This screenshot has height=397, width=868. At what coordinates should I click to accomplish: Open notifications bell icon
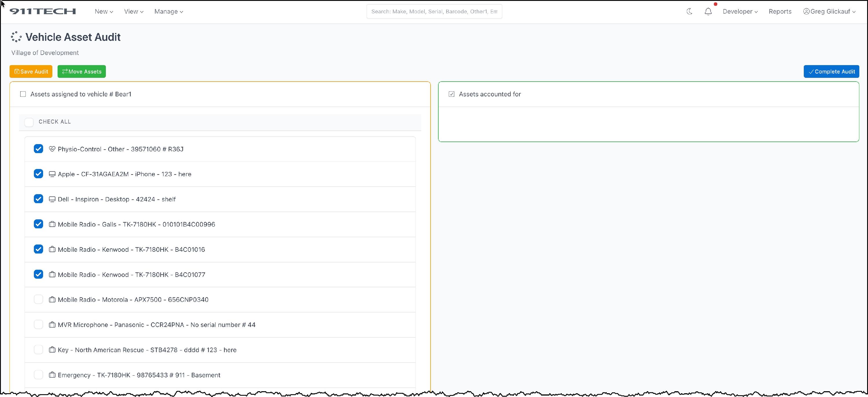708,12
